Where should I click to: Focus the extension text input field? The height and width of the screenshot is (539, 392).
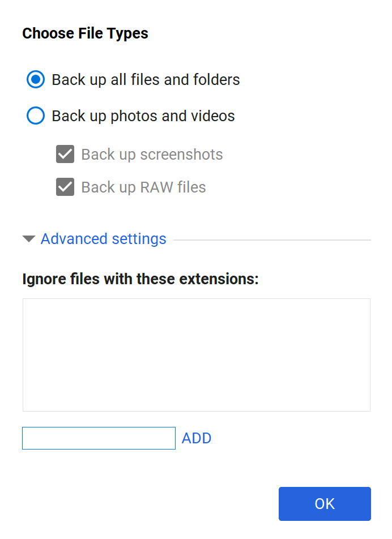pos(99,438)
